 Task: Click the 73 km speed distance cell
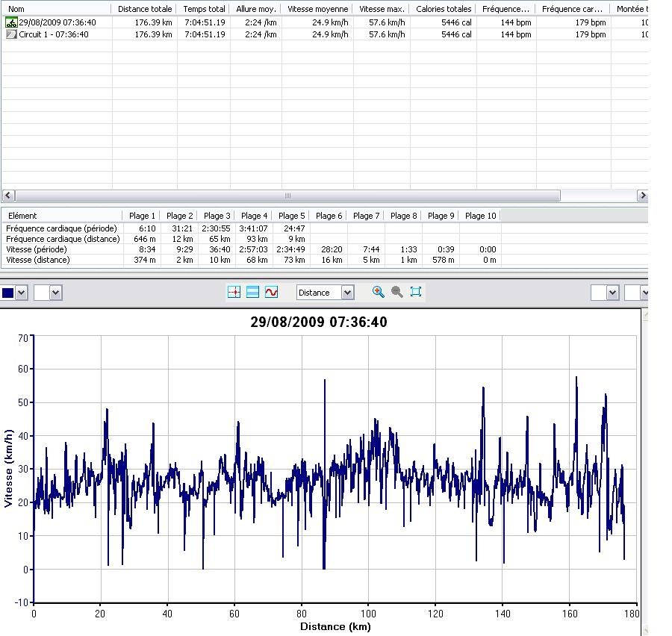pyautogui.click(x=294, y=260)
